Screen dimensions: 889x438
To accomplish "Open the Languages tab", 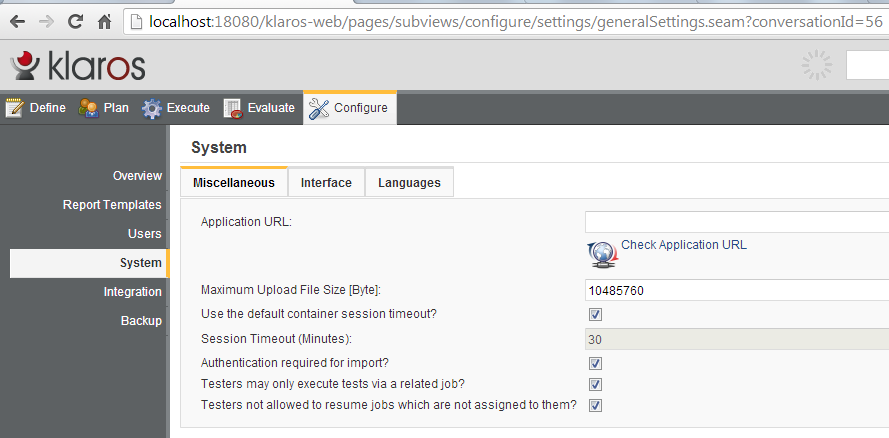I will click(409, 183).
